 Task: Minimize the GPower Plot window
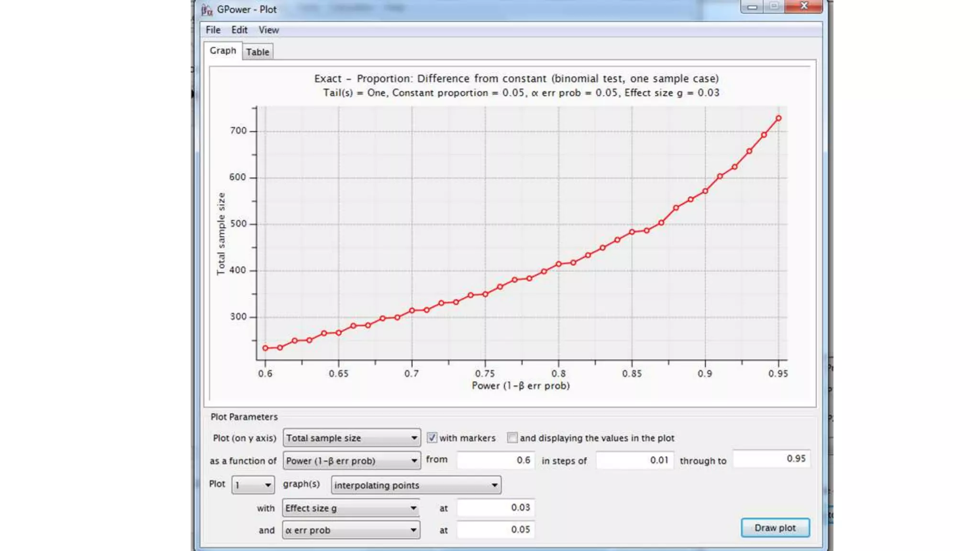pyautogui.click(x=752, y=6)
